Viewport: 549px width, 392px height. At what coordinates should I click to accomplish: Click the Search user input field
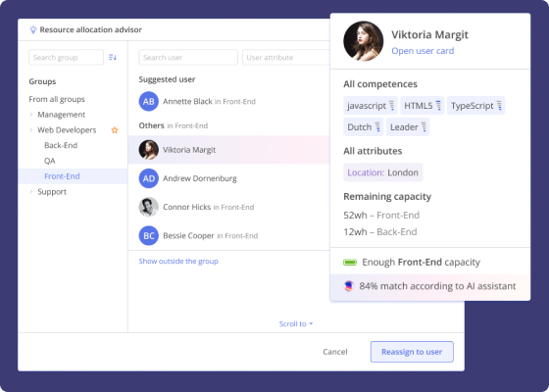pos(188,58)
